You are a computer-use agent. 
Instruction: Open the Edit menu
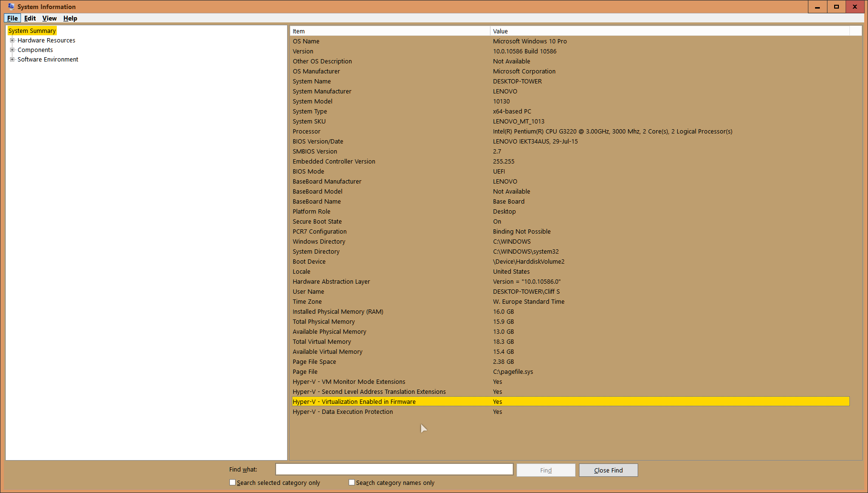30,18
